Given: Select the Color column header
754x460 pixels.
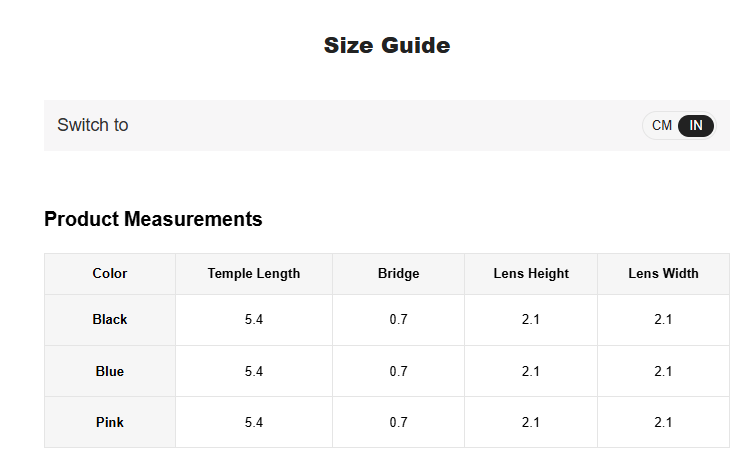Looking at the screenshot, I should point(110,274).
